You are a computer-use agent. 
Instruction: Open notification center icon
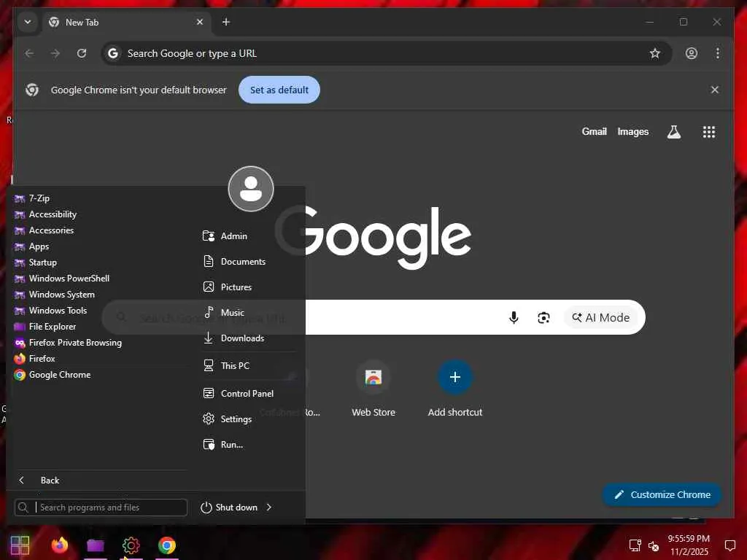pos(729,545)
